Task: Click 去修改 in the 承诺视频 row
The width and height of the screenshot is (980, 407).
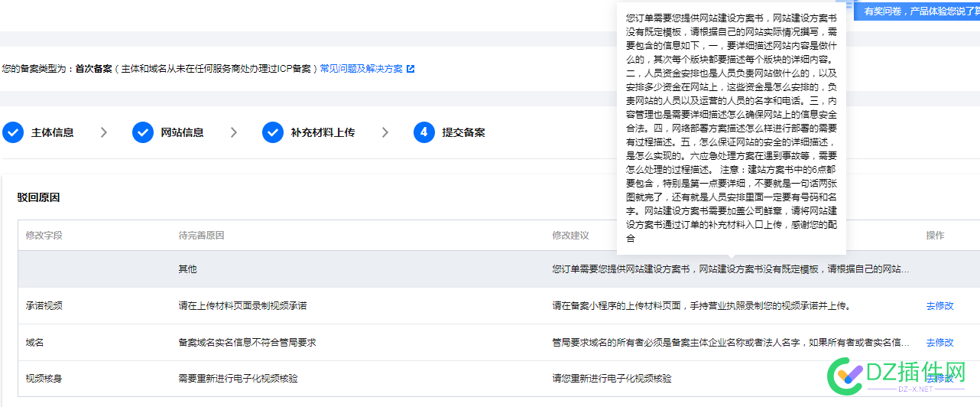Action: pyautogui.click(x=939, y=305)
